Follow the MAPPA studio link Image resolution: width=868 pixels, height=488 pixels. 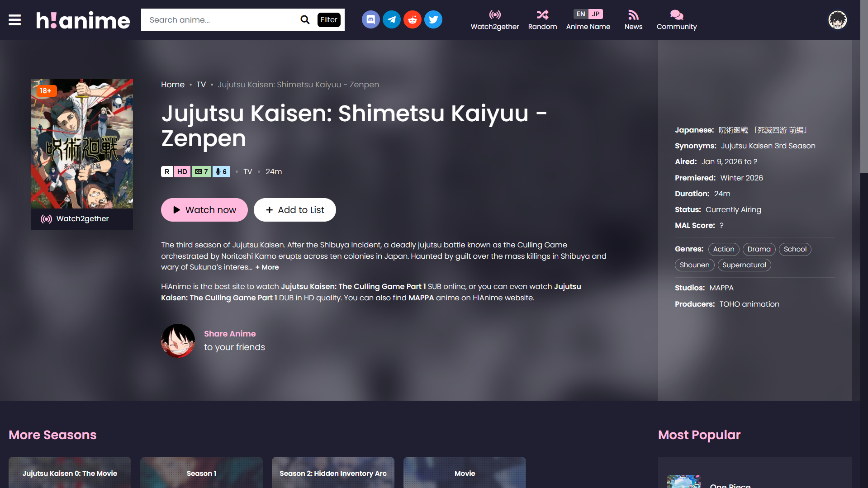pyautogui.click(x=721, y=288)
